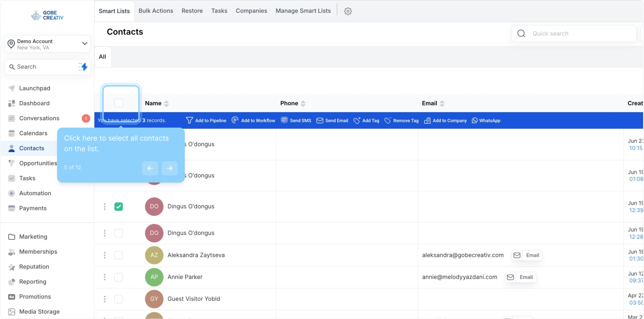Expand the Demo Account location dropdown
644x319 pixels.
85,44
